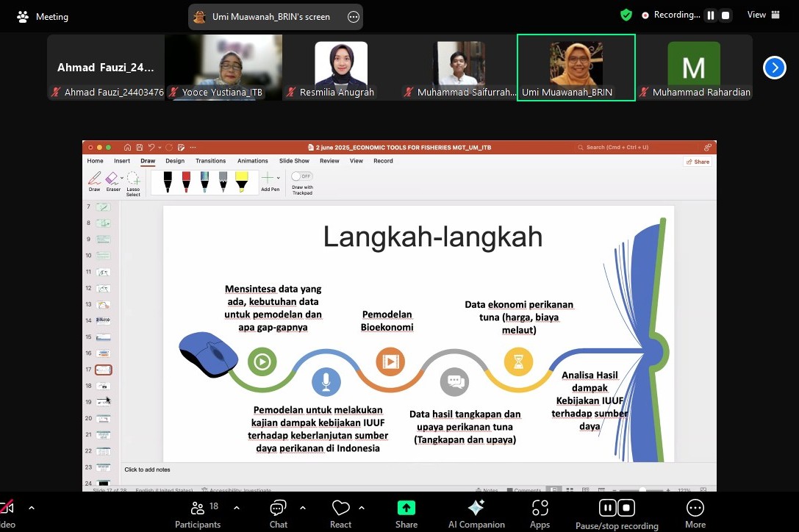Click the green encryption shield icon
Image resolution: width=799 pixels, height=532 pixels.
[x=626, y=15]
